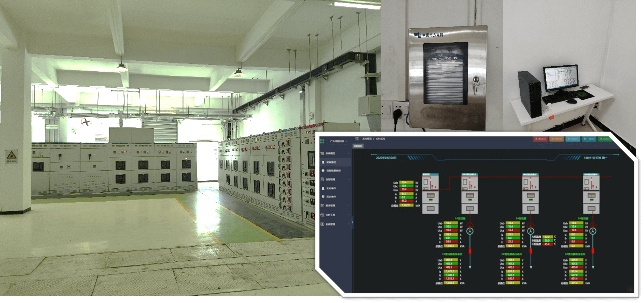
Task: Select the first incoming switchgear cabinet
Action: (x=430, y=194)
